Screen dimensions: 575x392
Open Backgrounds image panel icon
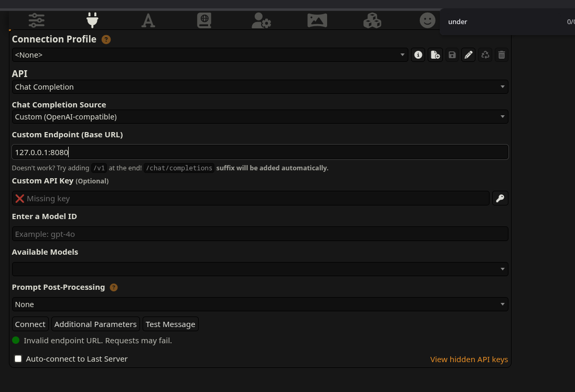point(317,20)
